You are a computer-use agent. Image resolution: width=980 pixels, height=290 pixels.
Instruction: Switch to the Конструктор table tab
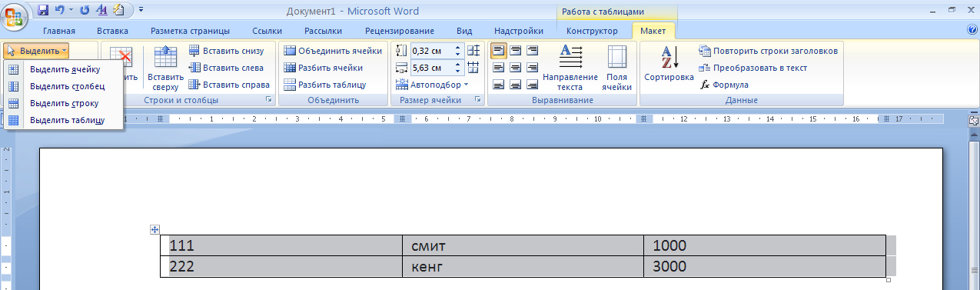pos(592,31)
